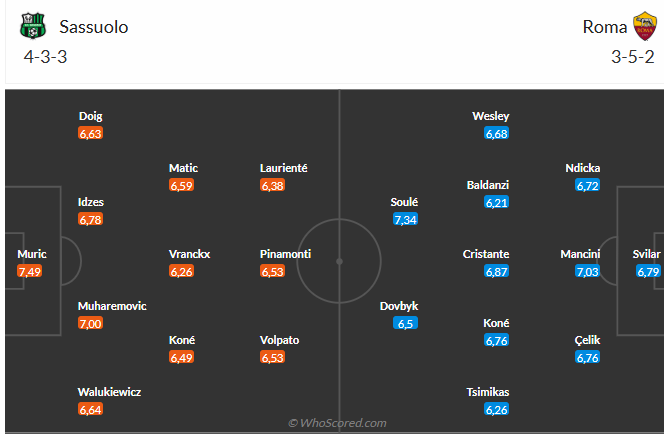This screenshot has width=664, height=434.
Task: Select Sassuolo's 4-3-3 formation label
Action: tap(44, 55)
